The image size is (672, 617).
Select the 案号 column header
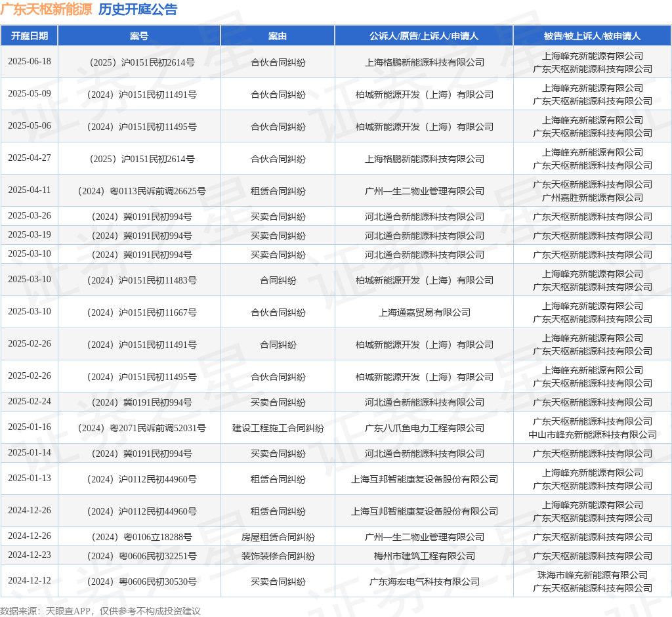coord(139,36)
